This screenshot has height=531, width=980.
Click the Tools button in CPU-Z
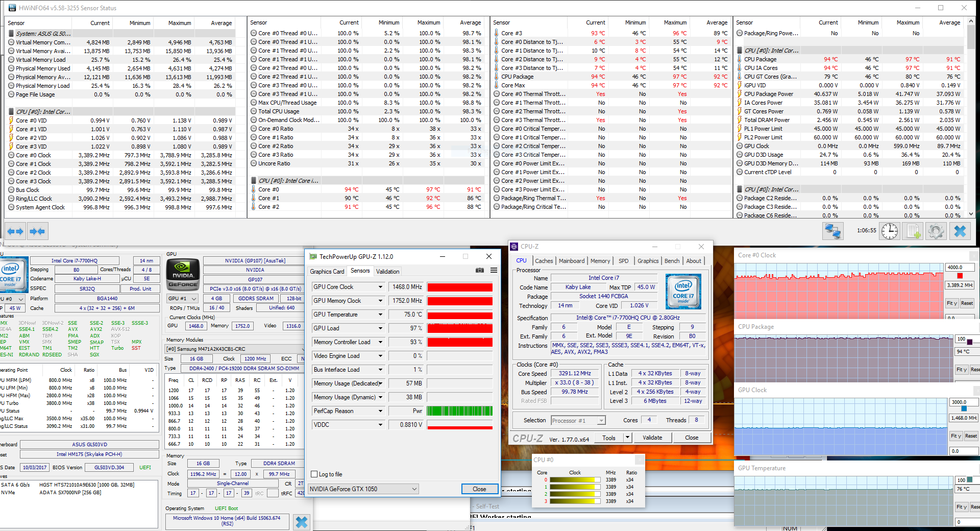pos(609,438)
